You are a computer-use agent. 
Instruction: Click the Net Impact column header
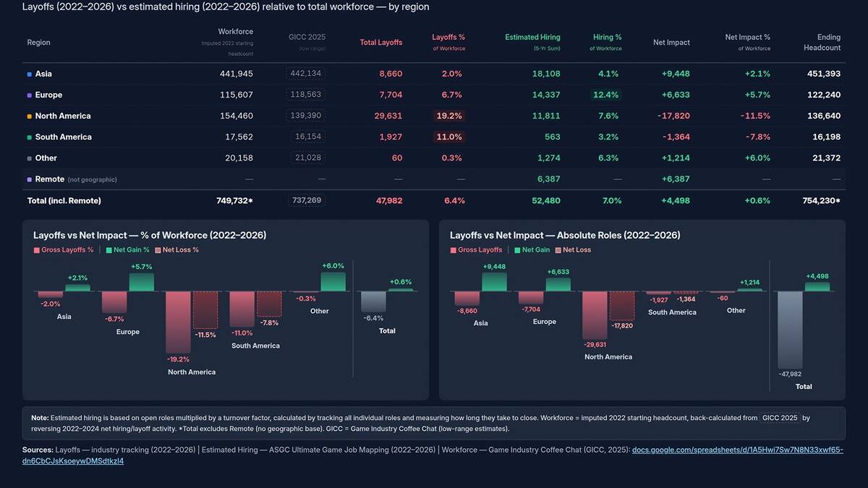coord(671,43)
